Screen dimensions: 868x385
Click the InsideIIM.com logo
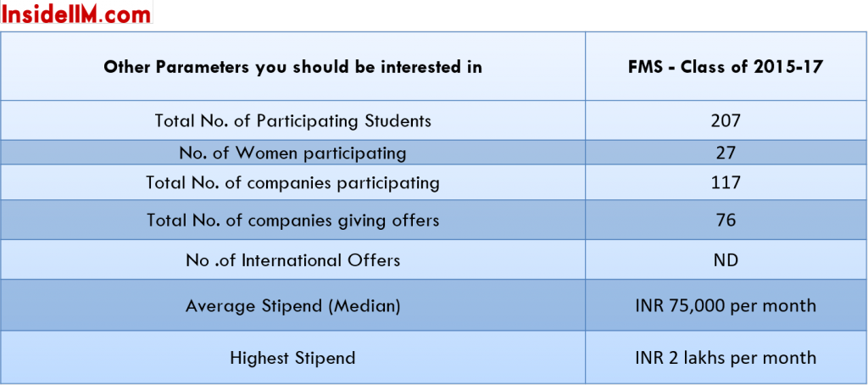click(x=76, y=12)
